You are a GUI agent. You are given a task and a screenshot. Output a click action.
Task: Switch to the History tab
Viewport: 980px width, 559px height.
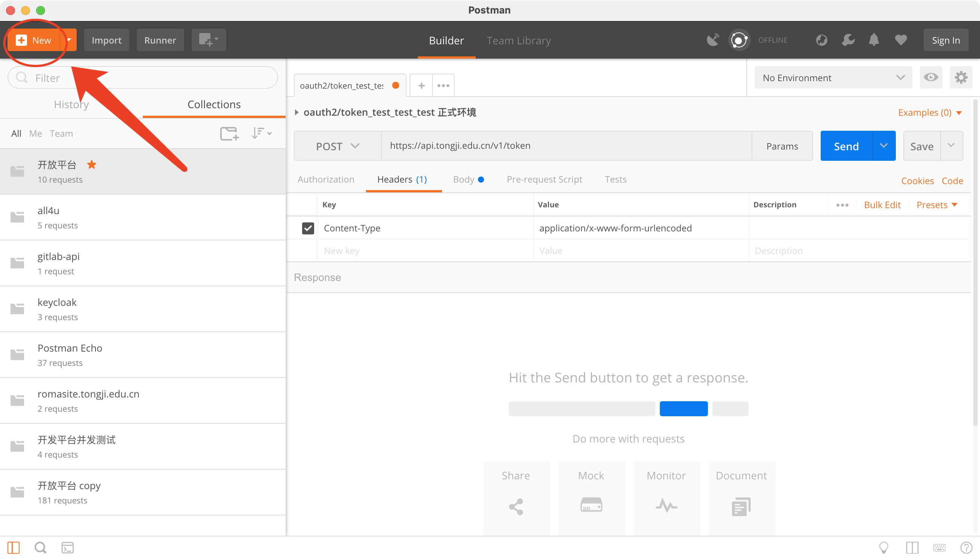(x=71, y=104)
